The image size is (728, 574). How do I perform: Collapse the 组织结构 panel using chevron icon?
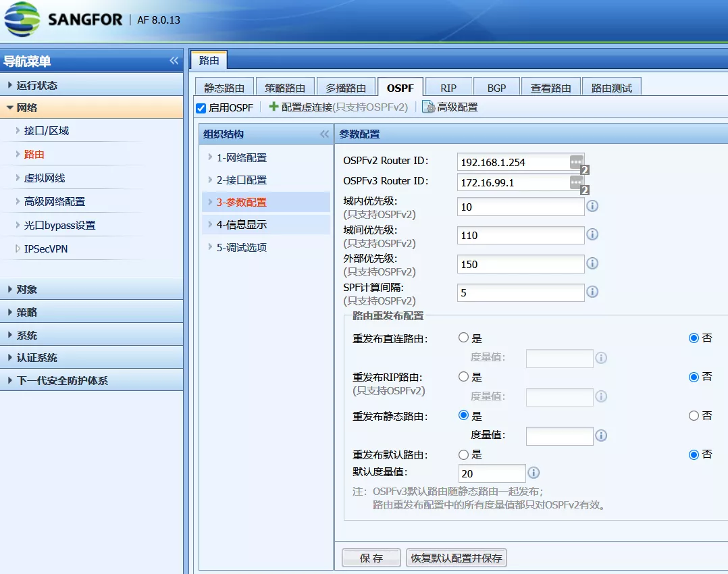pos(324,134)
